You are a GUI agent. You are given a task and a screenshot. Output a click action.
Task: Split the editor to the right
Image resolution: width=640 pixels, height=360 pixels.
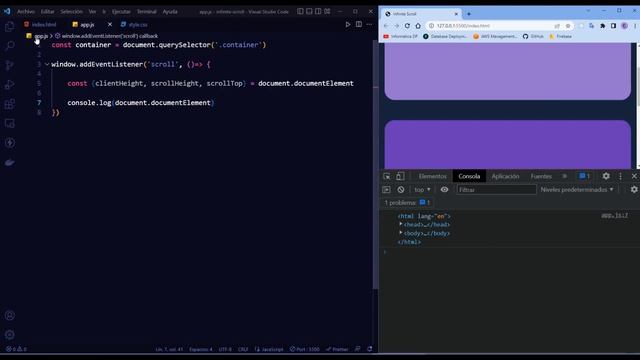[359, 24]
